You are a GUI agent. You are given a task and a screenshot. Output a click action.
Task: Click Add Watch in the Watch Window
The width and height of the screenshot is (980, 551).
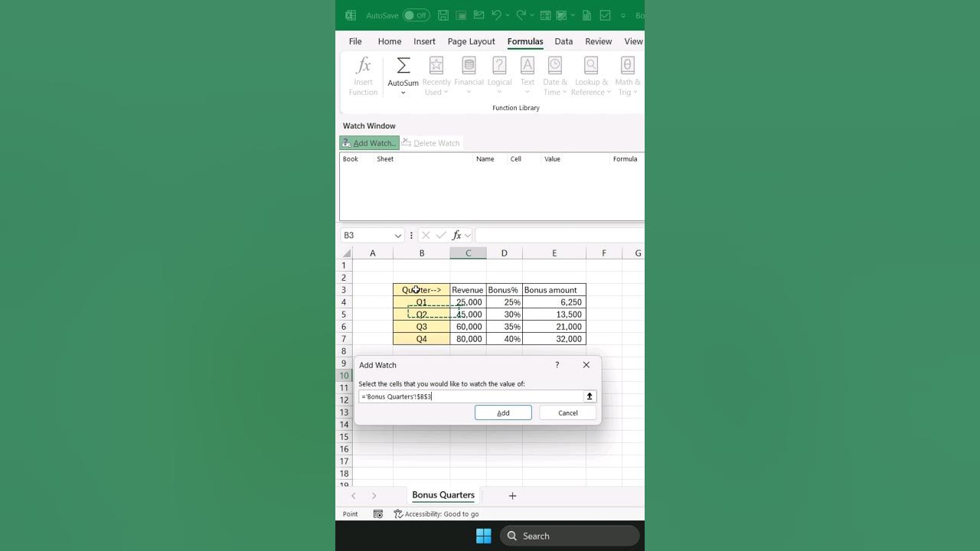click(x=369, y=143)
